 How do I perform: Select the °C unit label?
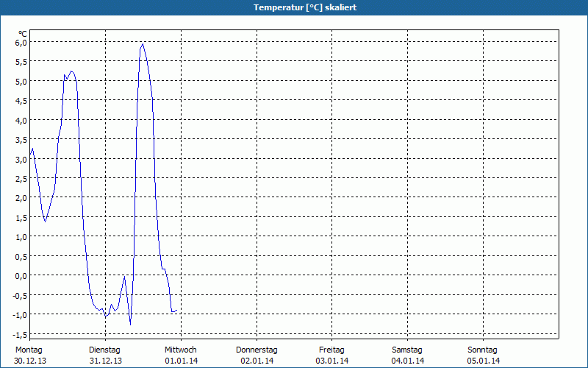(x=23, y=34)
